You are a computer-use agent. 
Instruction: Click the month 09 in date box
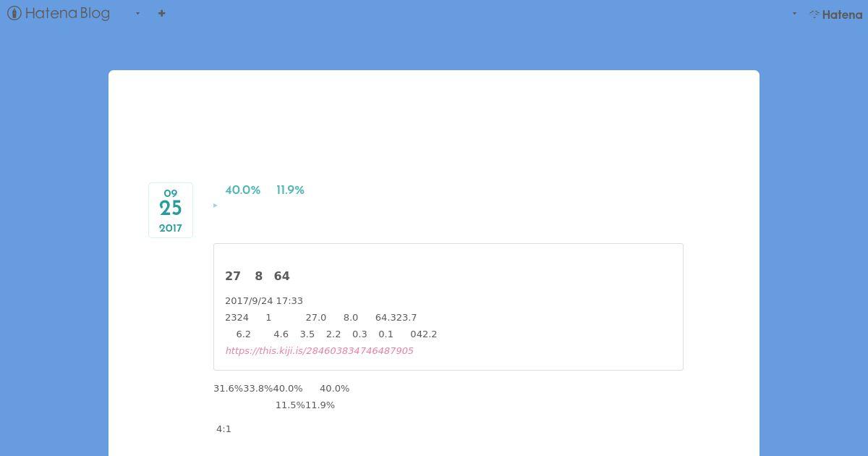[x=171, y=193]
